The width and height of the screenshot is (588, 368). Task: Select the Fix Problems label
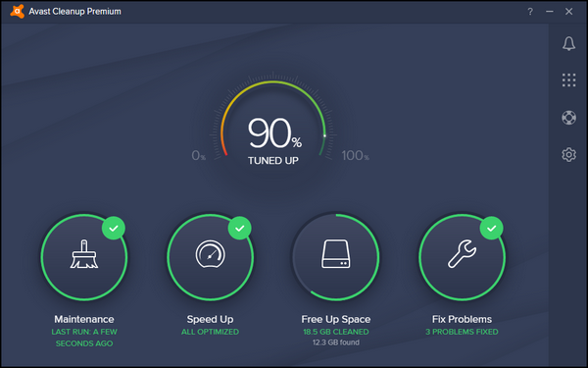click(x=462, y=319)
